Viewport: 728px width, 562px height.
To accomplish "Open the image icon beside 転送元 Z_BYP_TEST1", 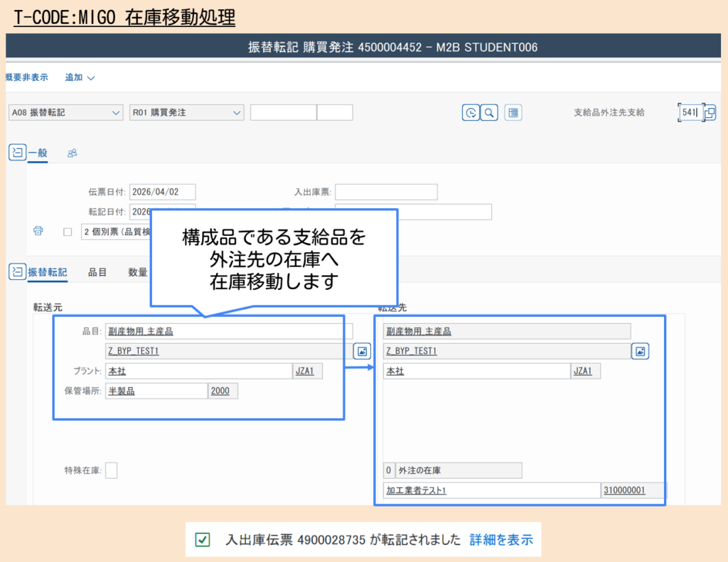I will pyautogui.click(x=362, y=351).
